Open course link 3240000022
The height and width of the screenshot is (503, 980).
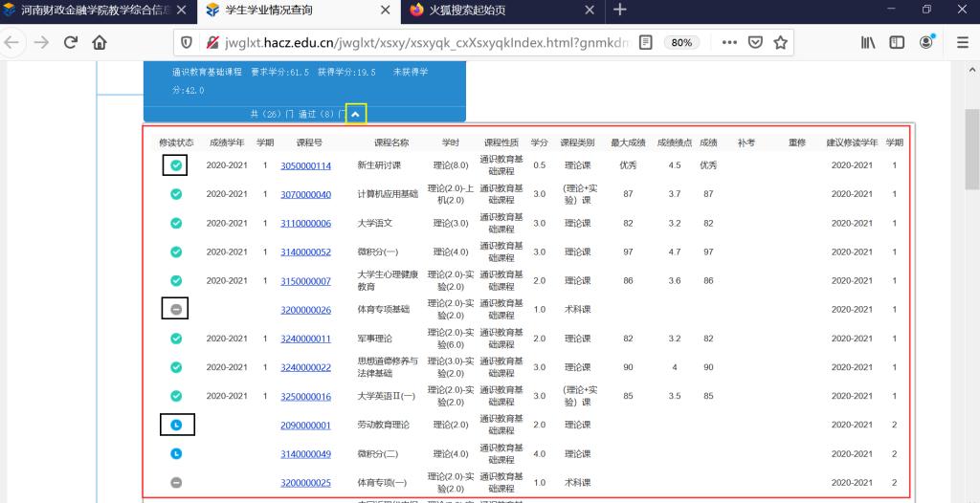click(305, 367)
